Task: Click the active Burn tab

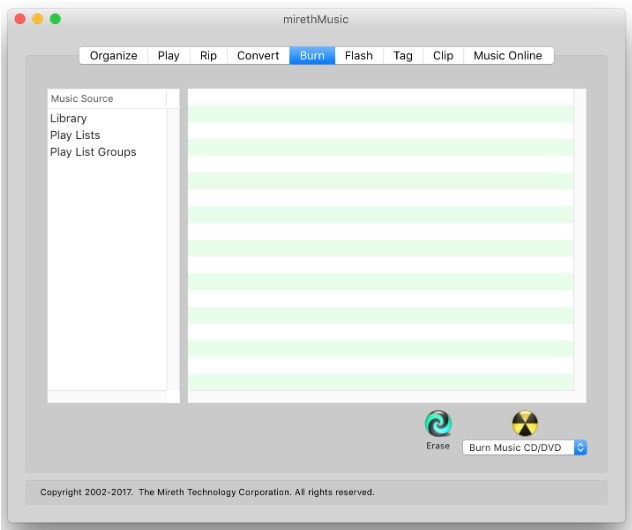Action: tap(312, 56)
